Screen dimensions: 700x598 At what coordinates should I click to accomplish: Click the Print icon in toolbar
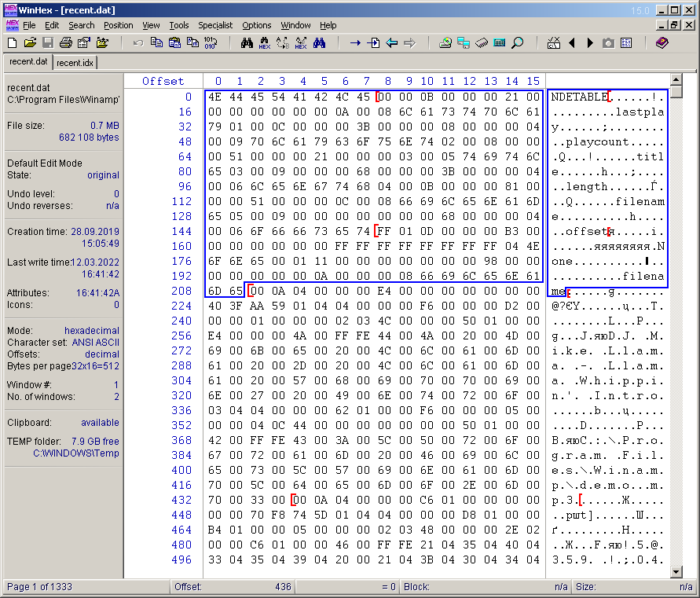pos(66,43)
